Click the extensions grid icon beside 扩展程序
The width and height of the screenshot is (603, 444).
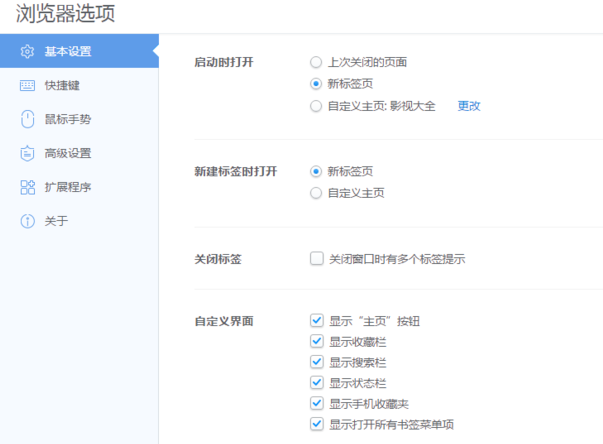click(27, 187)
